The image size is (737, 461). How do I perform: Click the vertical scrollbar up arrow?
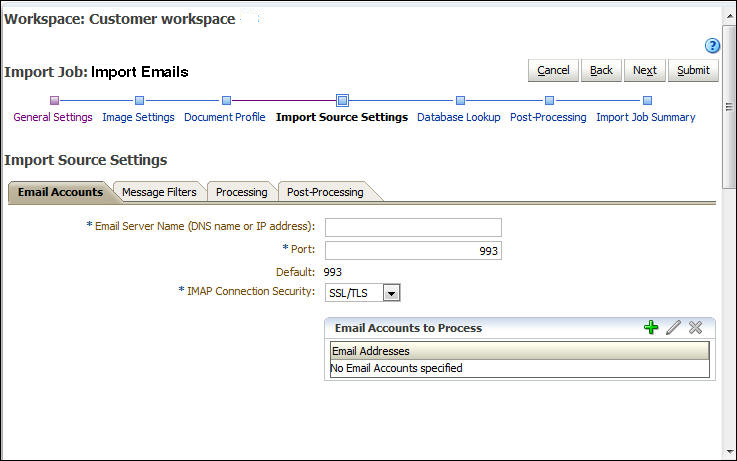tap(729, 16)
